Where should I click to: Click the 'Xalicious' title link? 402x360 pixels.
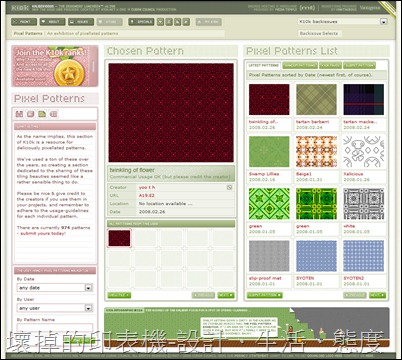tap(353, 174)
